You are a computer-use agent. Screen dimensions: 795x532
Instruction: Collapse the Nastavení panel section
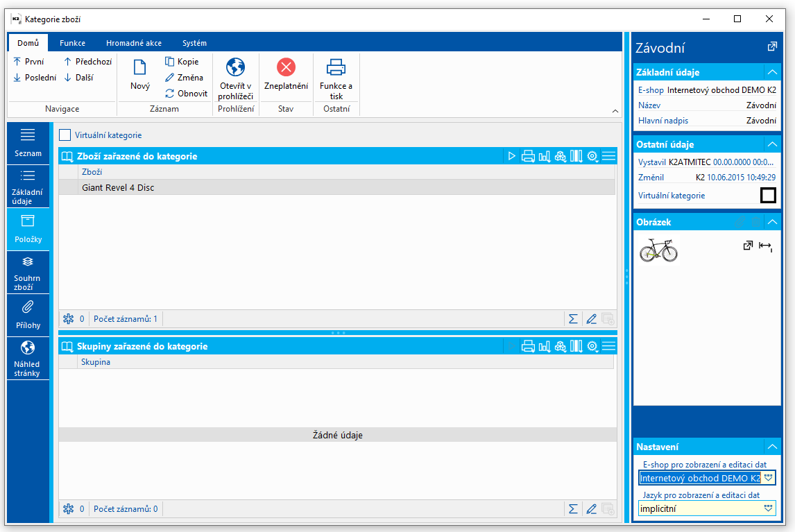coord(772,446)
